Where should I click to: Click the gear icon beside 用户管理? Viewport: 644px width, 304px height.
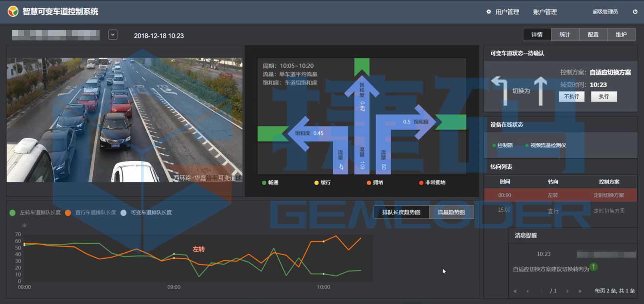point(488,12)
